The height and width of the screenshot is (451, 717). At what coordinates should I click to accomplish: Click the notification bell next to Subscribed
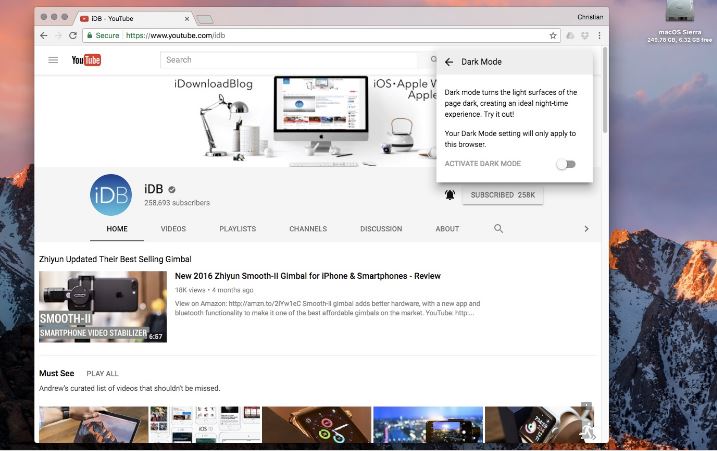[450, 195]
